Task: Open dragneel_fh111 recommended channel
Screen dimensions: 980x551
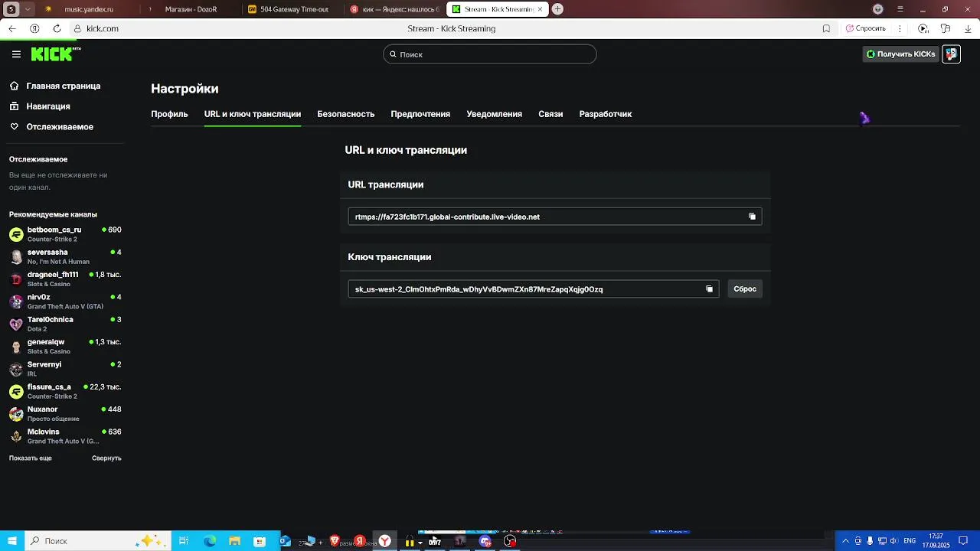Action: coord(65,279)
